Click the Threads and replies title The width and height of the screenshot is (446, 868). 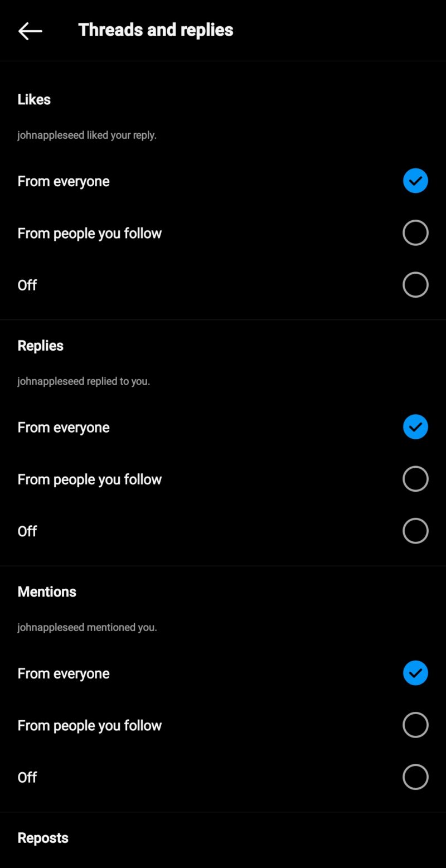(155, 30)
